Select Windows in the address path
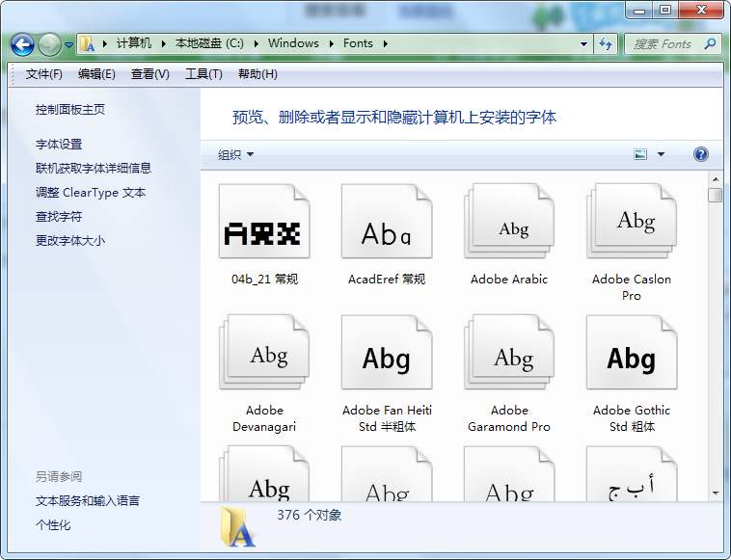The image size is (731, 560). pyautogui.click(x=293, y=43)
